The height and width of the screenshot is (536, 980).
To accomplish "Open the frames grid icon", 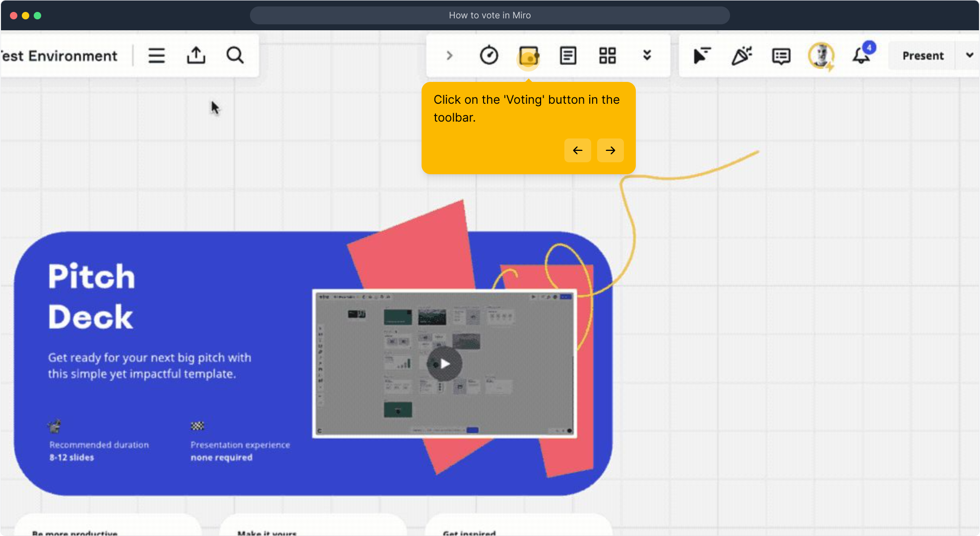I will click(x=608, y=56).
